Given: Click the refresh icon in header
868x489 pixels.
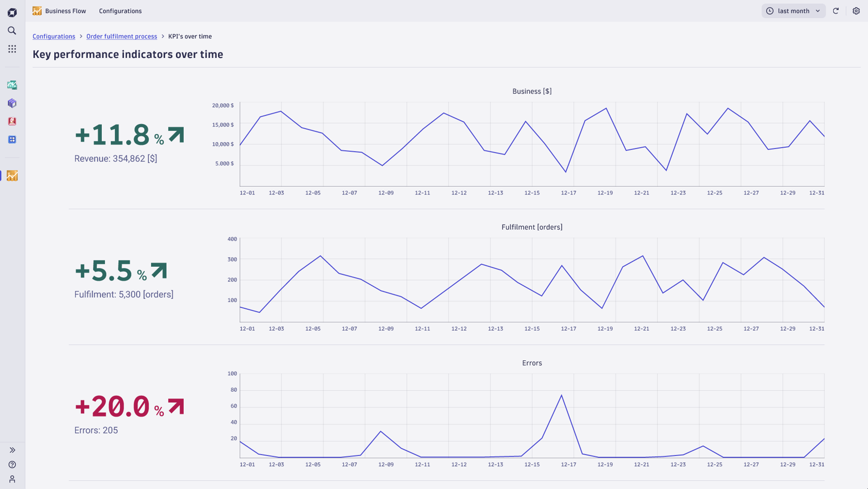Looking at the screenshot, I should 836,11.
